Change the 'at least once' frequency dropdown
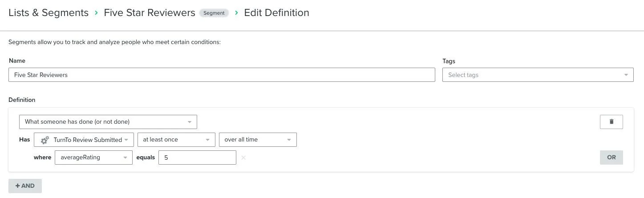 click(176, 140)
